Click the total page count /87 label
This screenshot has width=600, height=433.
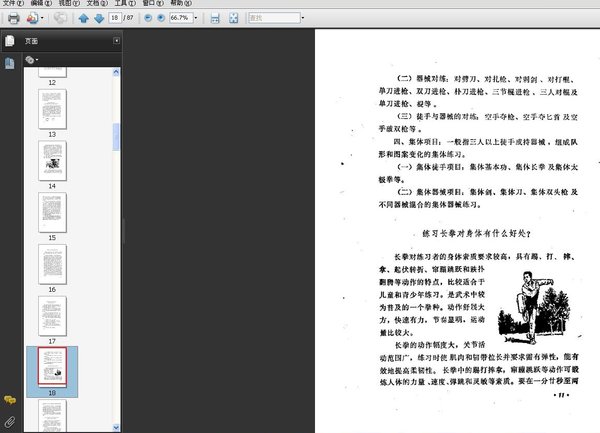(129, 18)
